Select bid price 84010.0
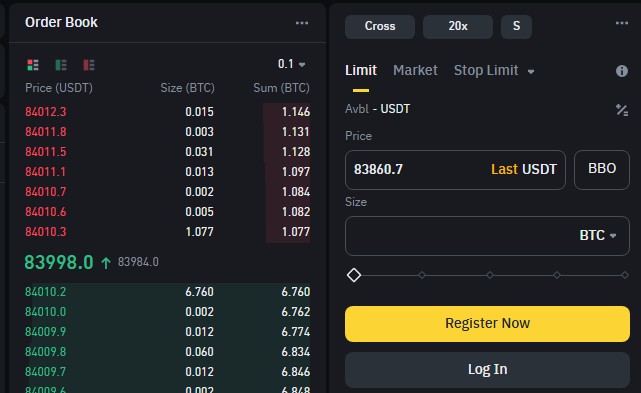 point(45,312)
